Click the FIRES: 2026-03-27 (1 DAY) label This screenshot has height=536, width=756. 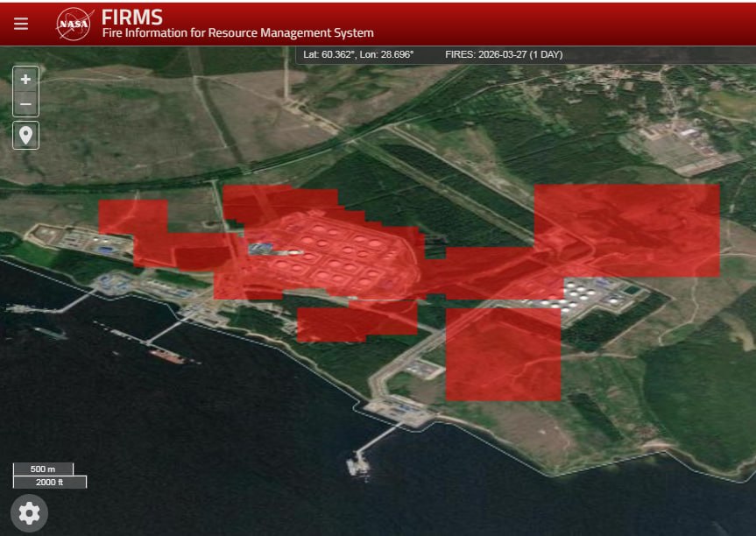click(504, 54)
